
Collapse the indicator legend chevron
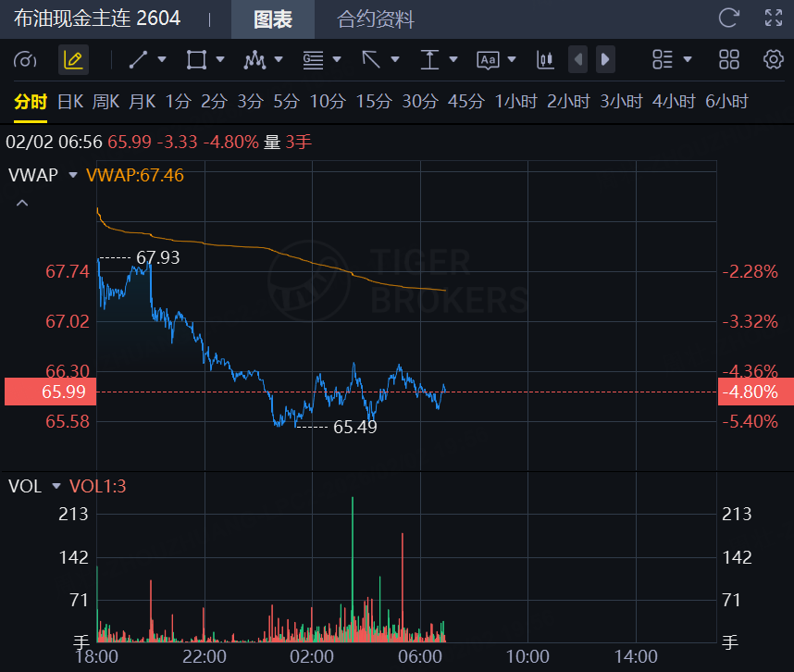[22, 203]
